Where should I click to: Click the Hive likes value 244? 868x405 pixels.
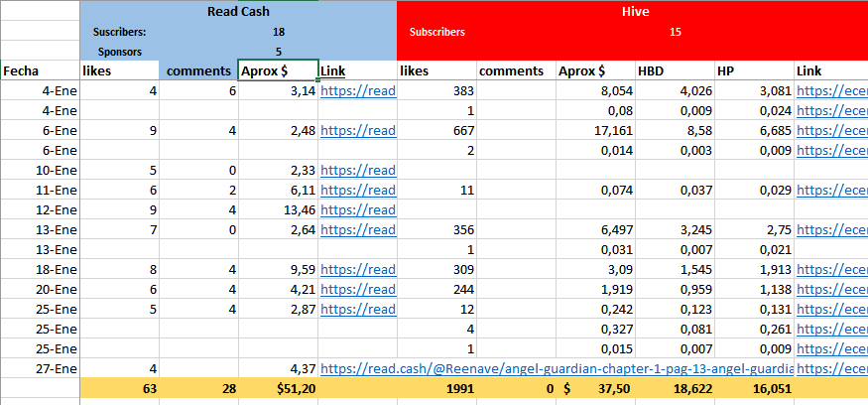[436, 289]
